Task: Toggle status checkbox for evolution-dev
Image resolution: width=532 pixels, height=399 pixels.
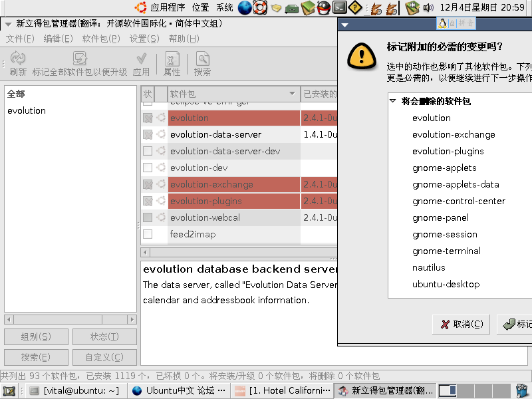Action: (148, 168)
